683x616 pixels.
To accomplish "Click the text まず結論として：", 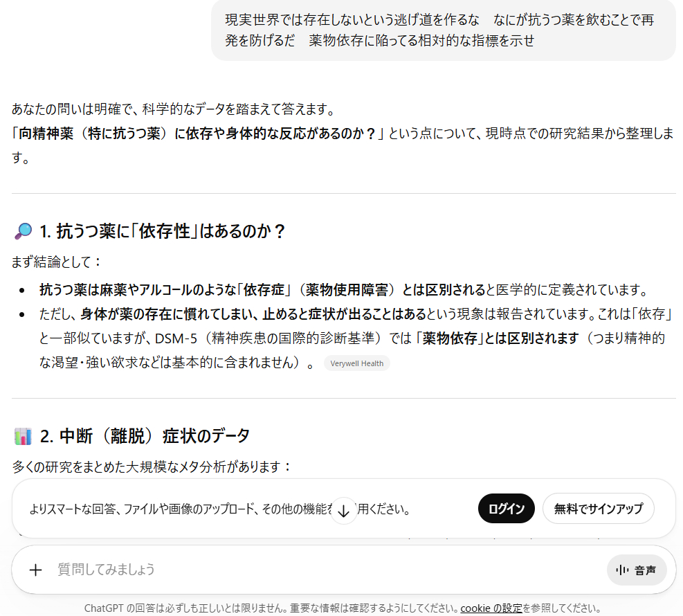I will 57,262.
